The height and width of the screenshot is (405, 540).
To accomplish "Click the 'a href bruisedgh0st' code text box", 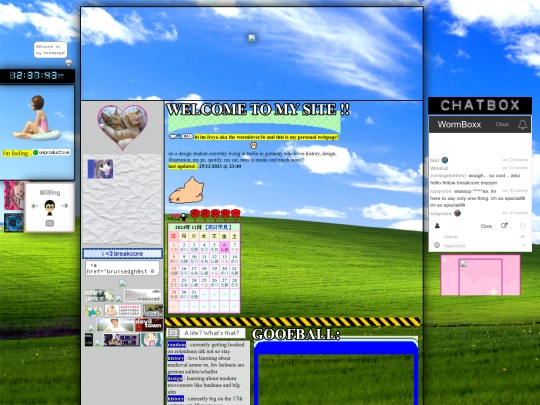I will pyautogui.click(x=122, y=268).
